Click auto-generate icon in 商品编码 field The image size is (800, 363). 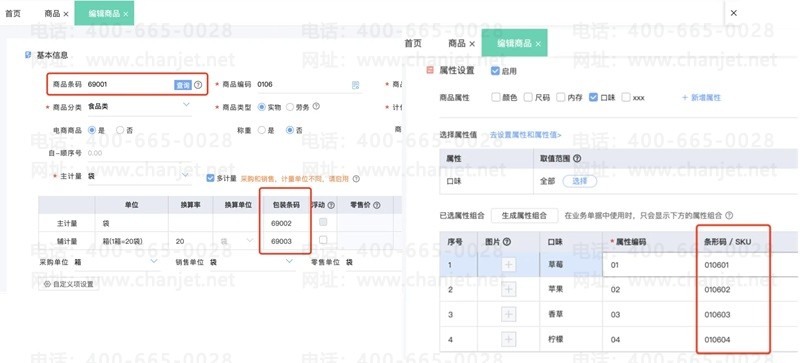[x=356, y=85]
